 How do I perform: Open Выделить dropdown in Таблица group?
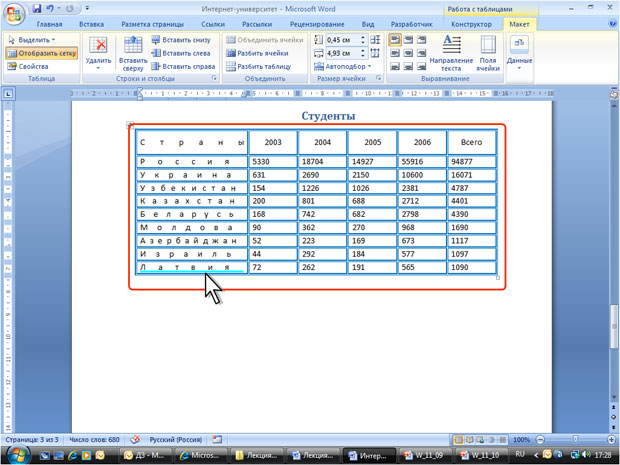tap(32, 40)
